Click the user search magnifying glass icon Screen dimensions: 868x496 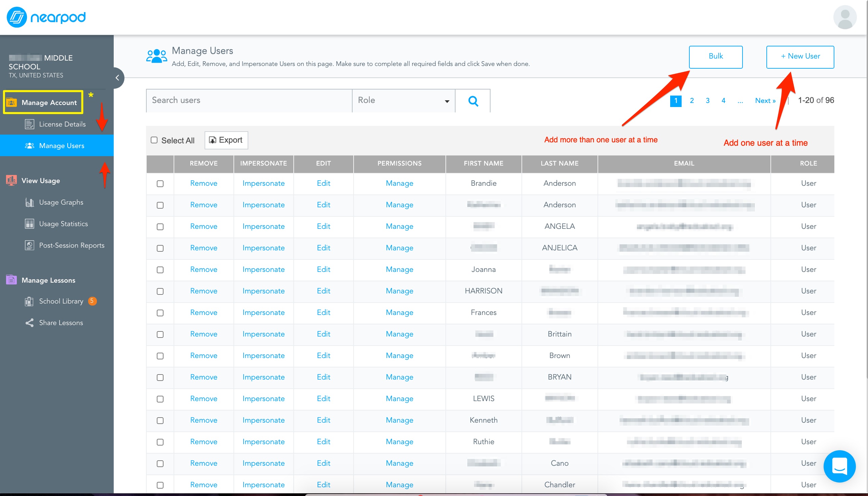tap(473, 101)
